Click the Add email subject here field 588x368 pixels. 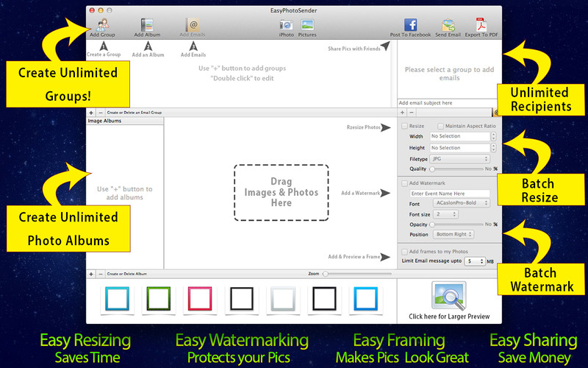447,103
